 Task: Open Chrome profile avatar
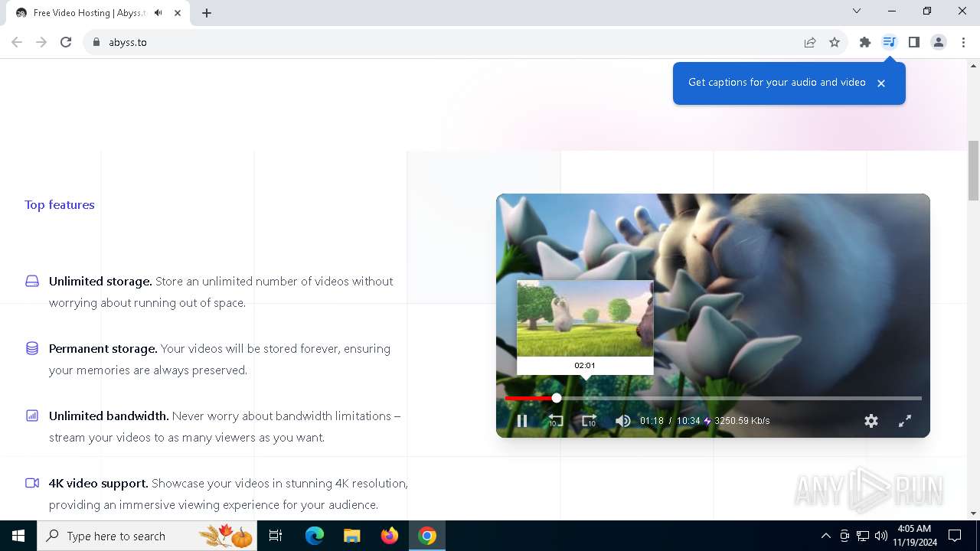(x=939, y=42)
